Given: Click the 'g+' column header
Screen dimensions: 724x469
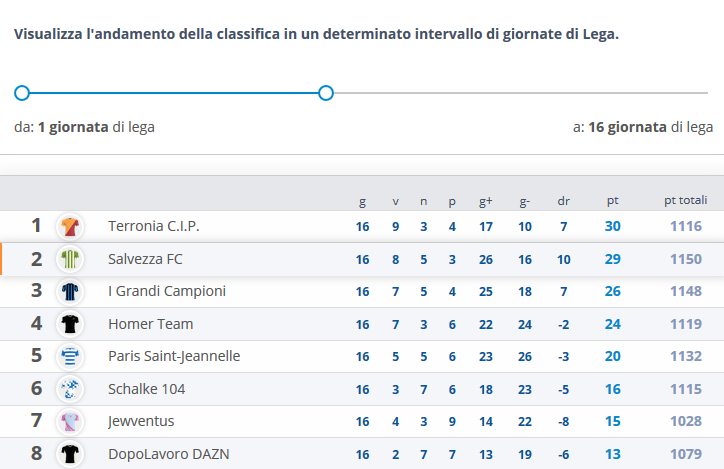Looking at the screenshot, I should point(486,201).
